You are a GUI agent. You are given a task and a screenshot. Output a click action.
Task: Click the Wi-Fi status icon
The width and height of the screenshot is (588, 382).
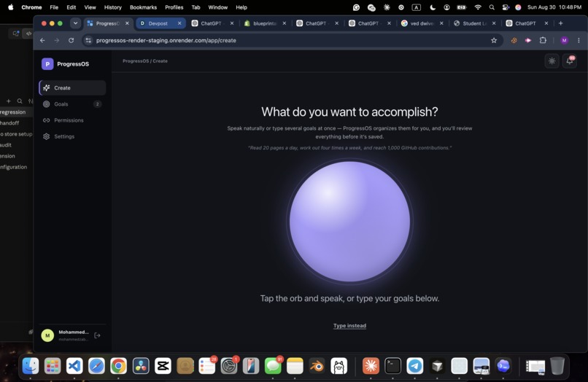click(478, 7)
